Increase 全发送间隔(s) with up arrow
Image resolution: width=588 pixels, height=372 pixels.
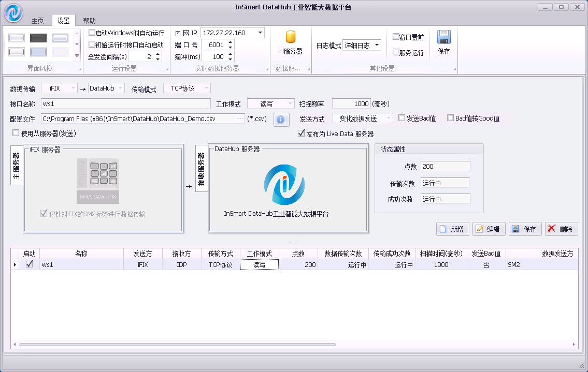pos(158,54)
